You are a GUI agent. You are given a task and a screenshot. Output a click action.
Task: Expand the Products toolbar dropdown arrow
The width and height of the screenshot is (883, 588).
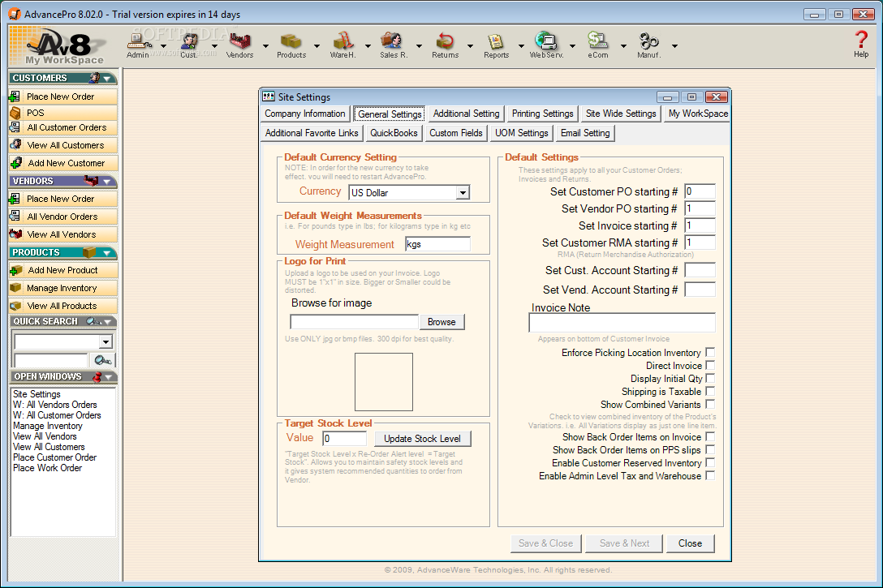point(317,46)
